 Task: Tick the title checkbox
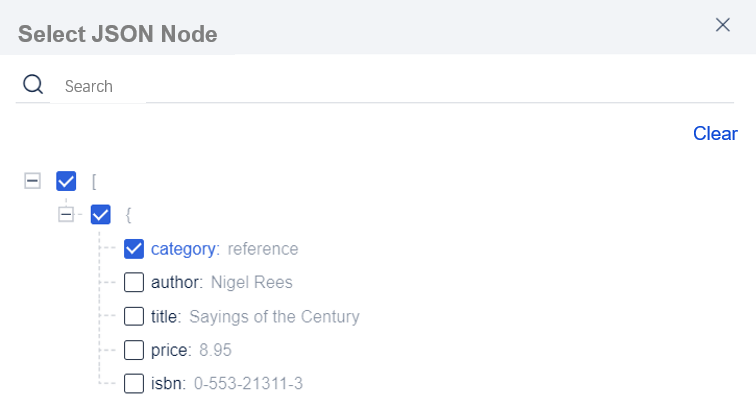coord(134,316)
